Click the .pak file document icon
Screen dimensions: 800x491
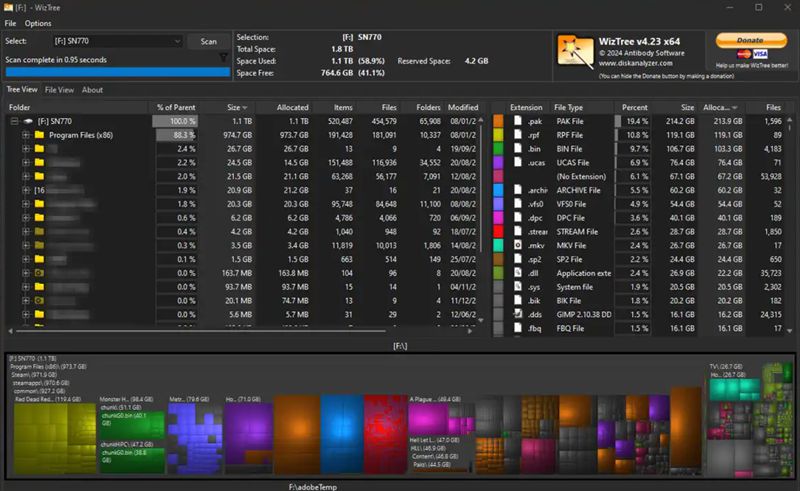coord(518,121)
